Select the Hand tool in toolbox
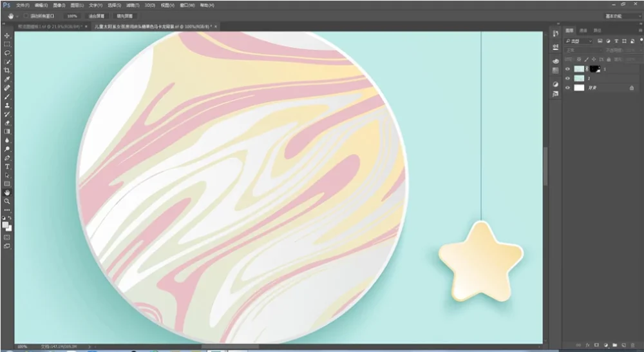 point(7,193)
